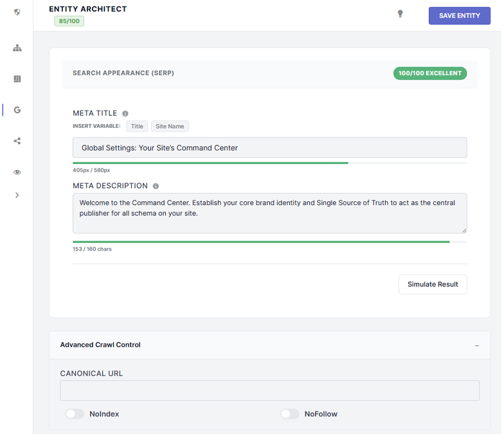Click info icon next to Meta Title
The height and width of the screenshot is (434, 504).
point(125,113)
